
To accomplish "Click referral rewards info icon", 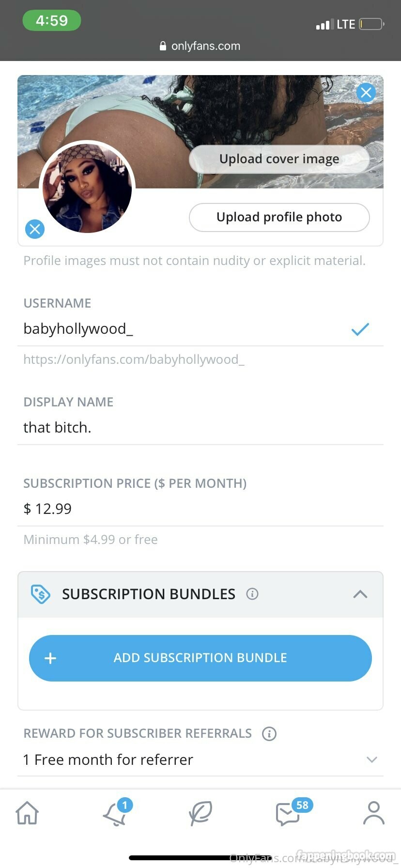I will [269, 733].
